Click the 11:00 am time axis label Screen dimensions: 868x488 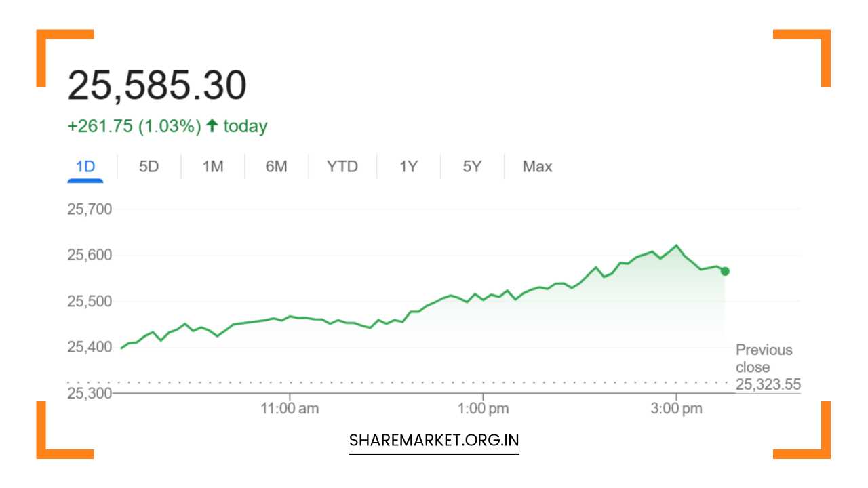tap(290, 409)
